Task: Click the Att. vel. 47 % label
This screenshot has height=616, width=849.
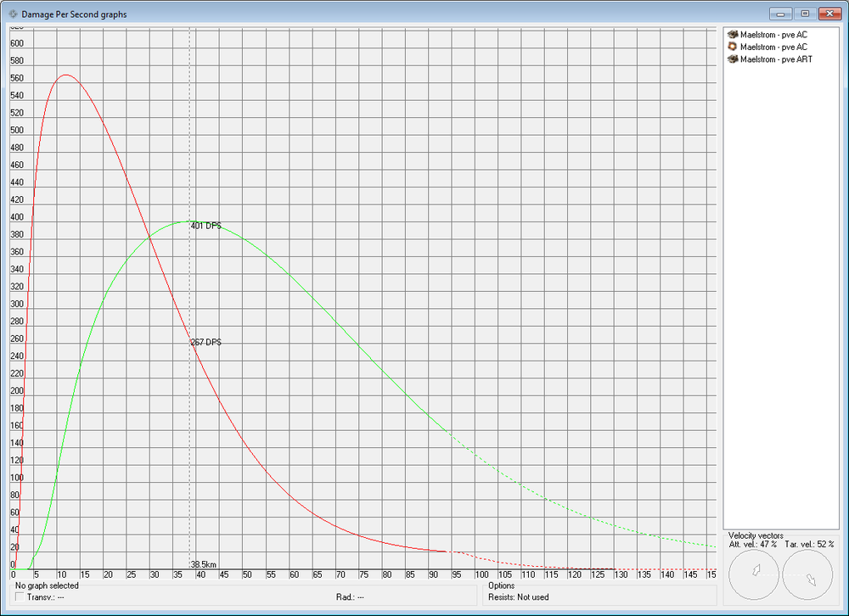Action: 752,544
